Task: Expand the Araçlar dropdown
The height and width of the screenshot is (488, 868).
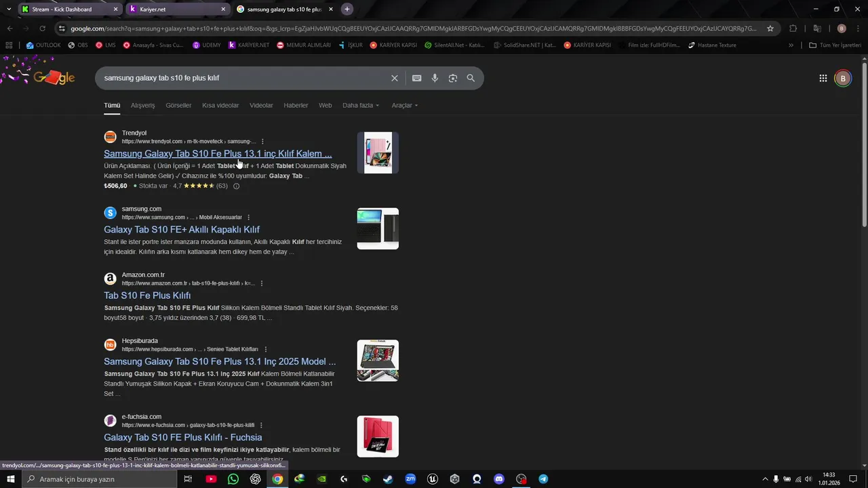Action: [405, 105]
